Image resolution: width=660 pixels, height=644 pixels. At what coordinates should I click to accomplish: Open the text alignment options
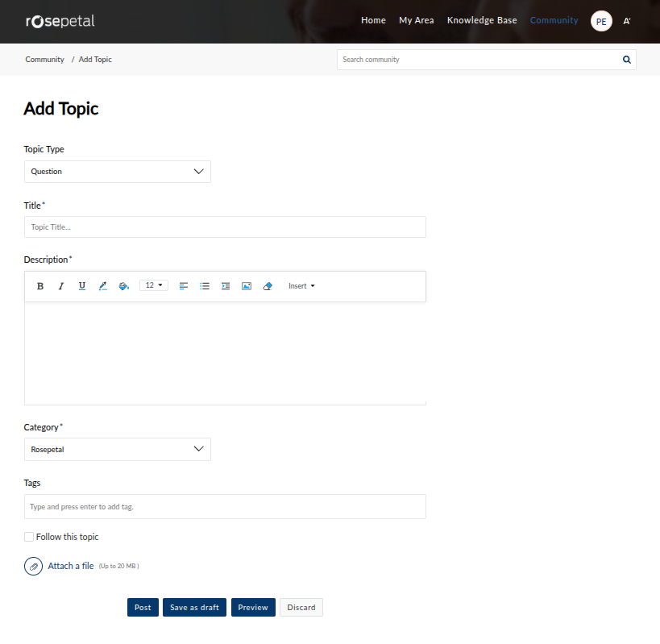tap(184, 286)
